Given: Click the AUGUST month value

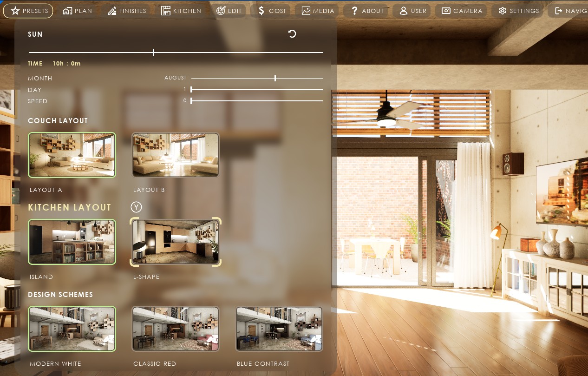Looking at the screenshot, I should pyautogui.click(x=175, y=78).
